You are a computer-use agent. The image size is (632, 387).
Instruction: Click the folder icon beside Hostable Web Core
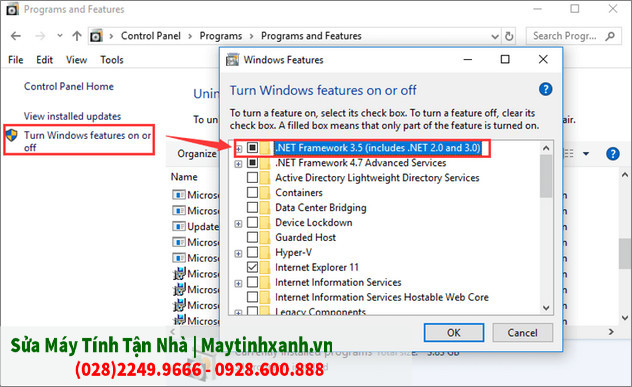coord(265,297)
